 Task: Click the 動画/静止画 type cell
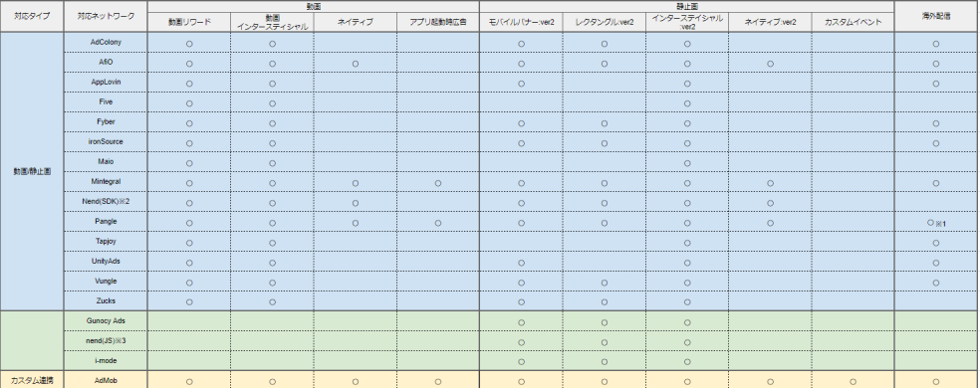[32, 171]
